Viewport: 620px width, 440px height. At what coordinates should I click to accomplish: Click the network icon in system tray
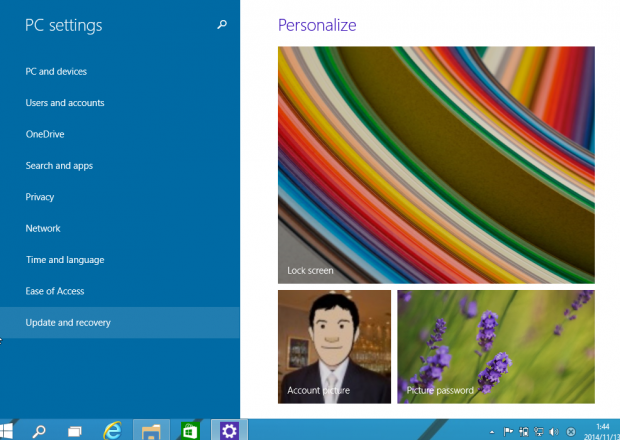tap(538, 432)
